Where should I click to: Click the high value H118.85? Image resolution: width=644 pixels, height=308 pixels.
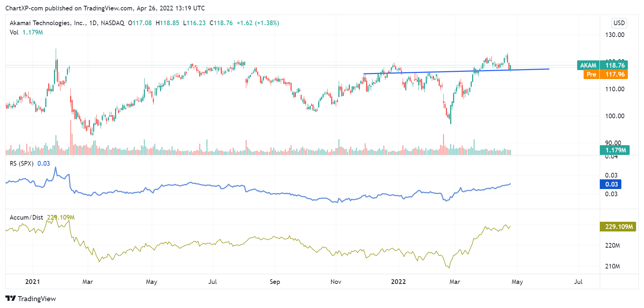pyautogui.click(x=167, y=23)
